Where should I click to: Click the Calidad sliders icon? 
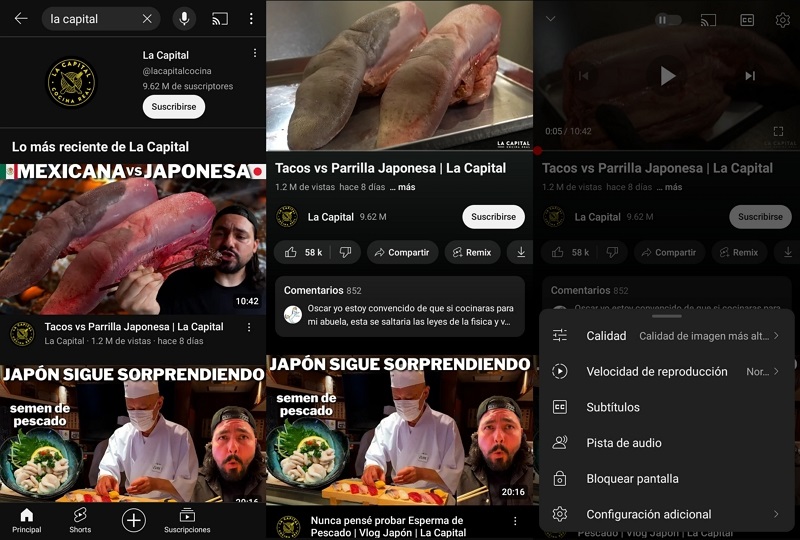tap(560, 335)
